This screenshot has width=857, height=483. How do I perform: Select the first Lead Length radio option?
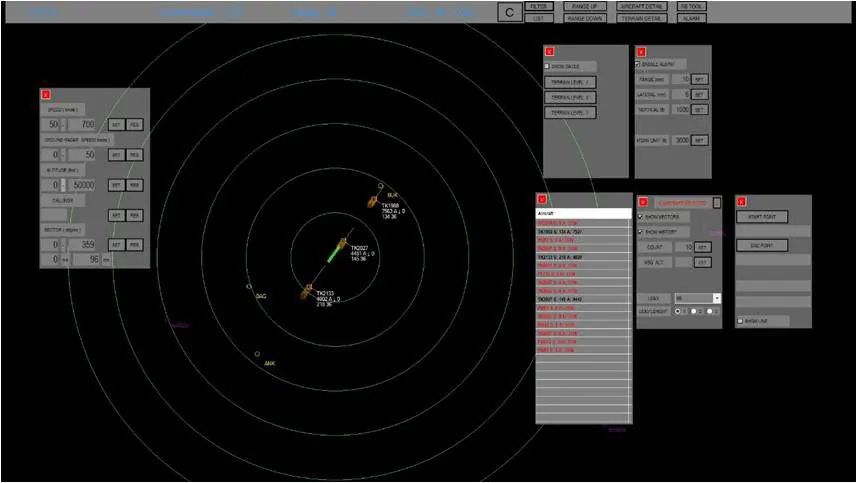click(678, 311)
